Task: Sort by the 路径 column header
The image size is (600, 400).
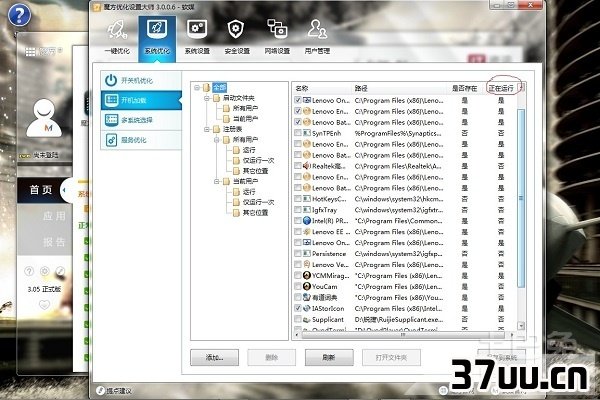Action: click(x=361, y=88)
